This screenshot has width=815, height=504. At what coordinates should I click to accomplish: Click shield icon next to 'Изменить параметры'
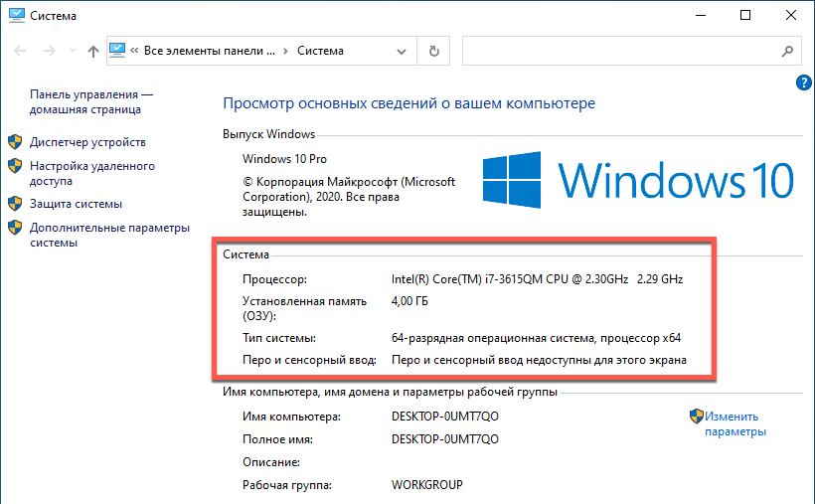[x=697, y=417]
